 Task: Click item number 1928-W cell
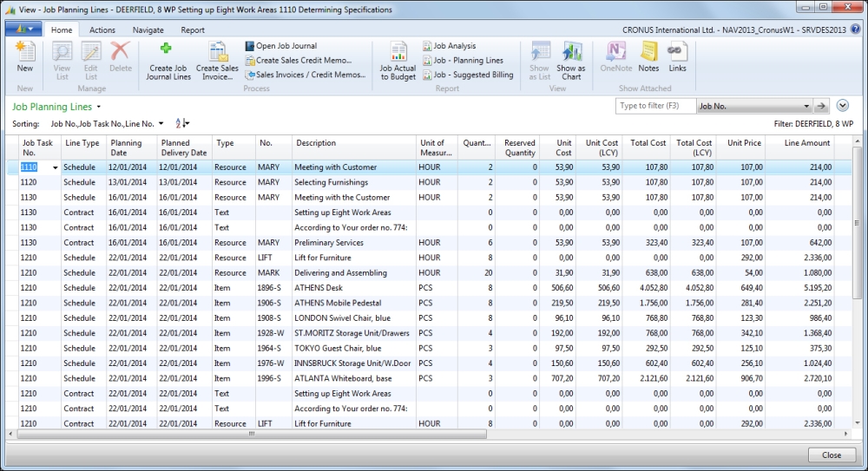pos(273,333)
